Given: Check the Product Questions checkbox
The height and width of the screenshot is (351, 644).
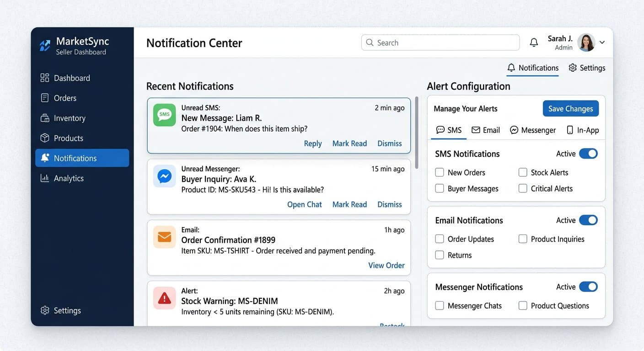Looking at the screenshot, I should tap(523, 306).
